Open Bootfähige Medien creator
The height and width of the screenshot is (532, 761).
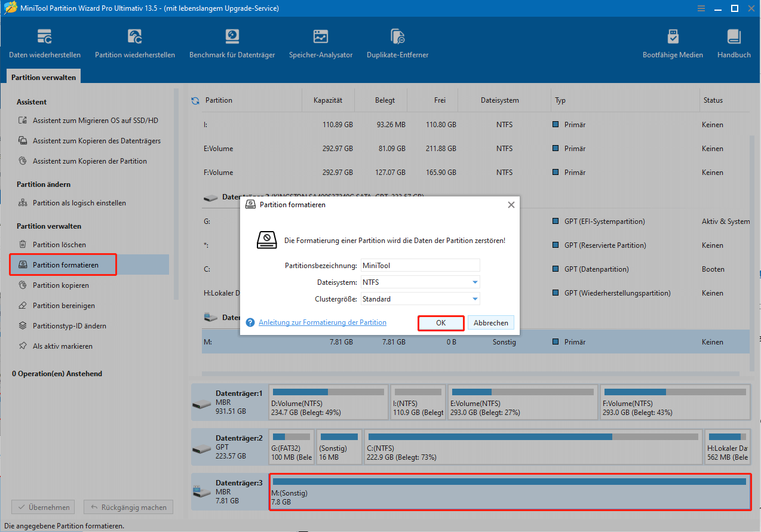pos(673,42)
